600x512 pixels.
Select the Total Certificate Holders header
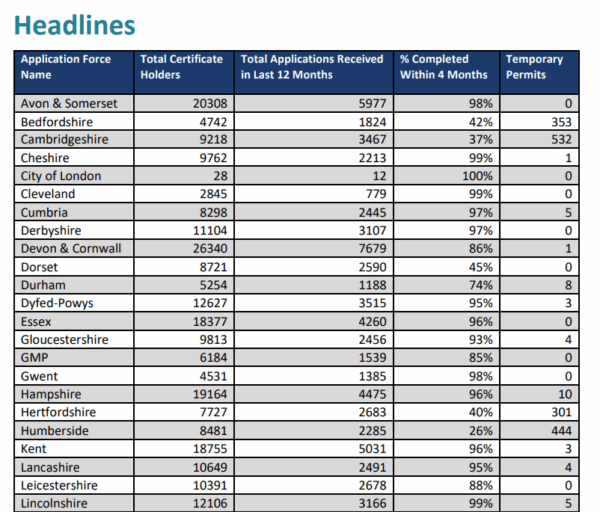tap(181, 67)
